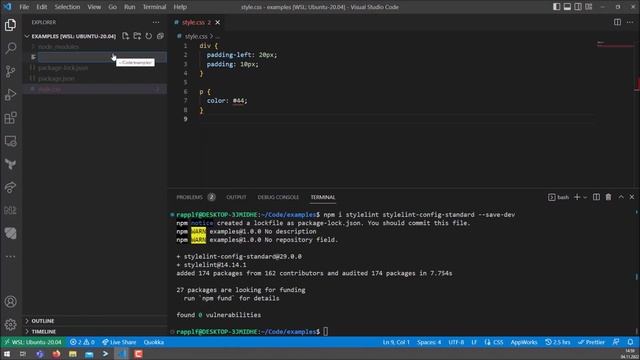Open Explorer views and more actions menu
The width and height of the screenshot is (640, 360).
tap(156, 22)
